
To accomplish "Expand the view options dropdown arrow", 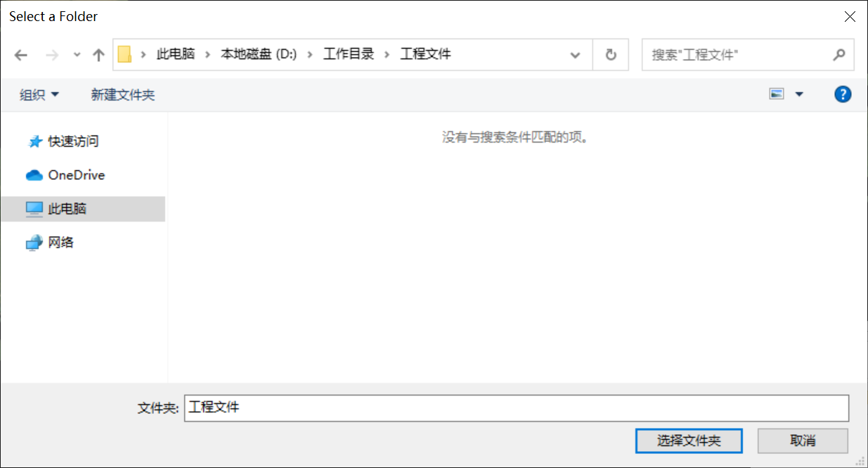I will (799, 94).
